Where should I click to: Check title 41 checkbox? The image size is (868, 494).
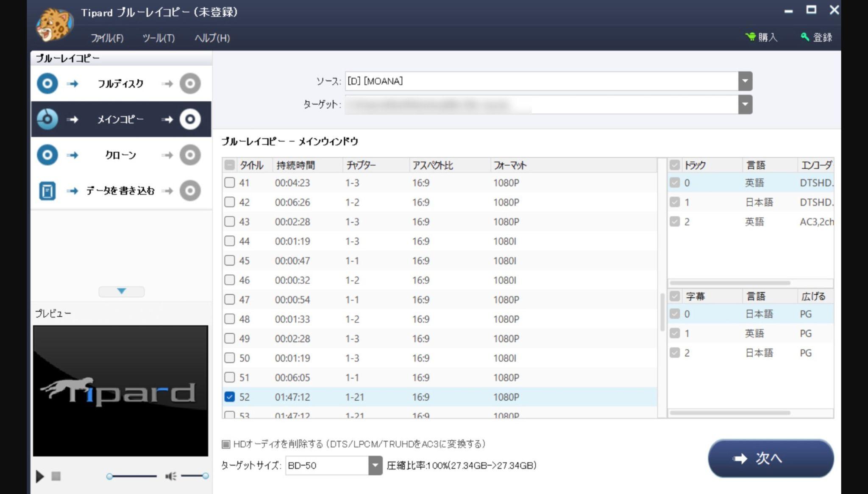(x=229, y=183)
